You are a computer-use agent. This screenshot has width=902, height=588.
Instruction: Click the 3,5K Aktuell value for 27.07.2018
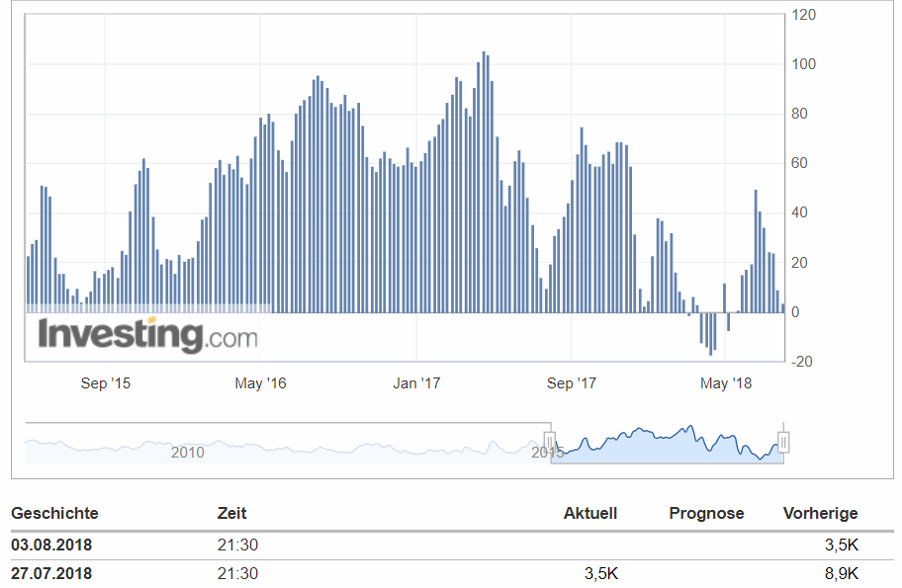pos(601,573)
